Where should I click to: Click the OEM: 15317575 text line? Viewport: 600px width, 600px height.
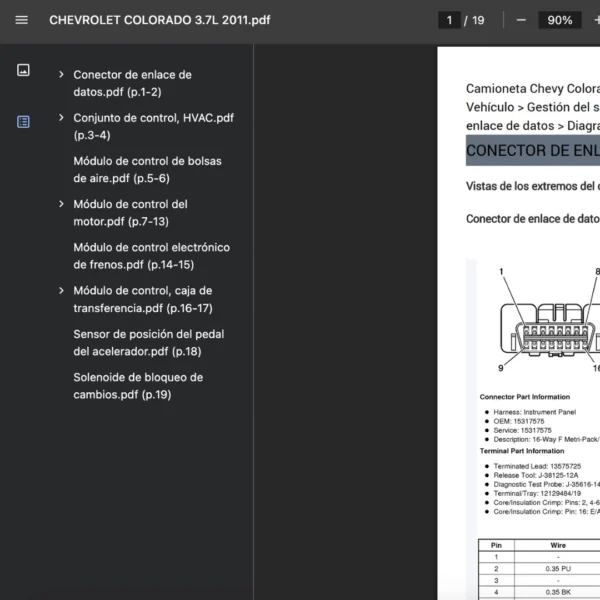pos(518,421)
